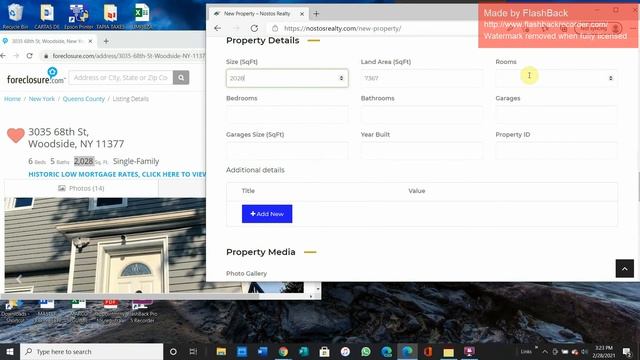Viewport: 640px width, 360px height.
Task: Open the Rooms dropdown arrow
Action: pyautogui.click(x=611, y=78)
